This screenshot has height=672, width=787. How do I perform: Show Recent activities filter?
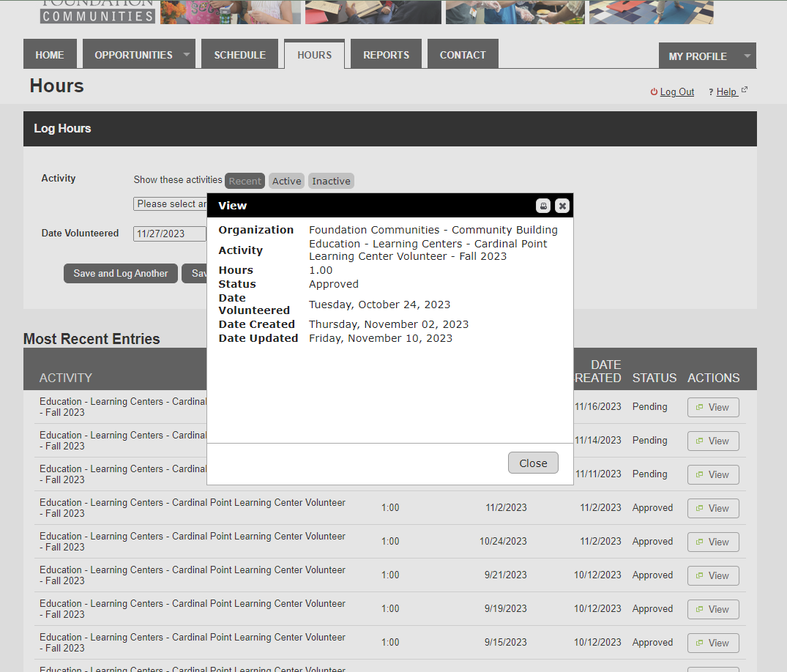tap(245, 181)
